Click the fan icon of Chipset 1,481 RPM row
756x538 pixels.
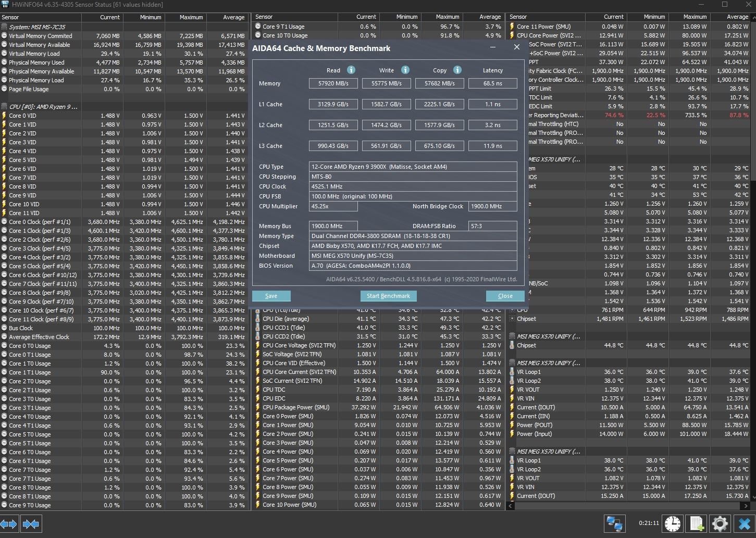tap(512, 319)
